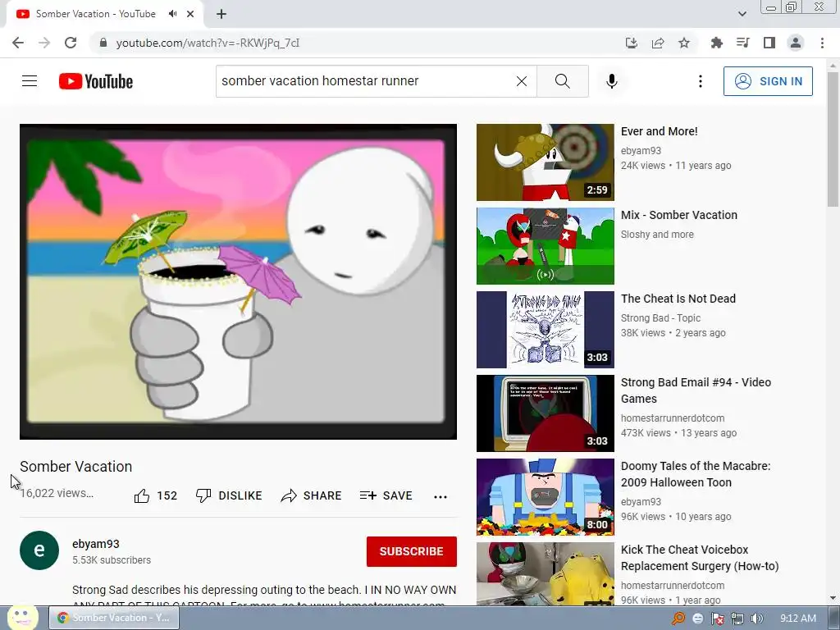Viewport: 840px width, 630px height.
Task: Click the SIGN IN button
Action: tap(768, 81)
